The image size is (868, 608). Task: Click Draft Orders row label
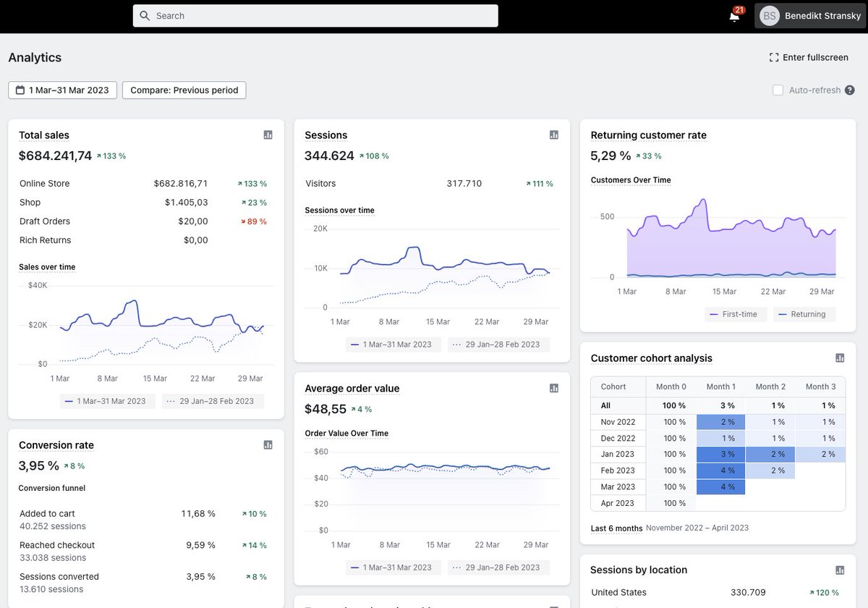pos(45,221)
